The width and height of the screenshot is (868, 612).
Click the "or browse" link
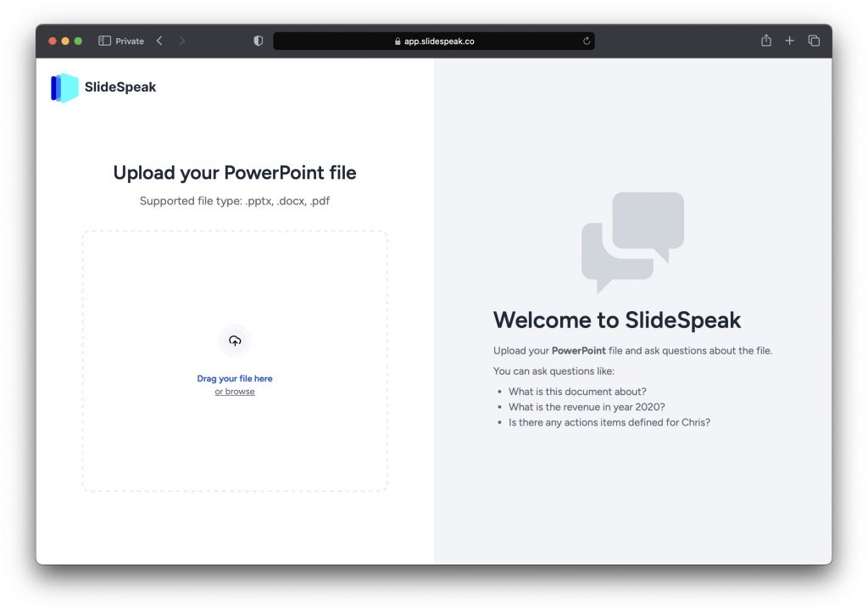coord(235,392)
